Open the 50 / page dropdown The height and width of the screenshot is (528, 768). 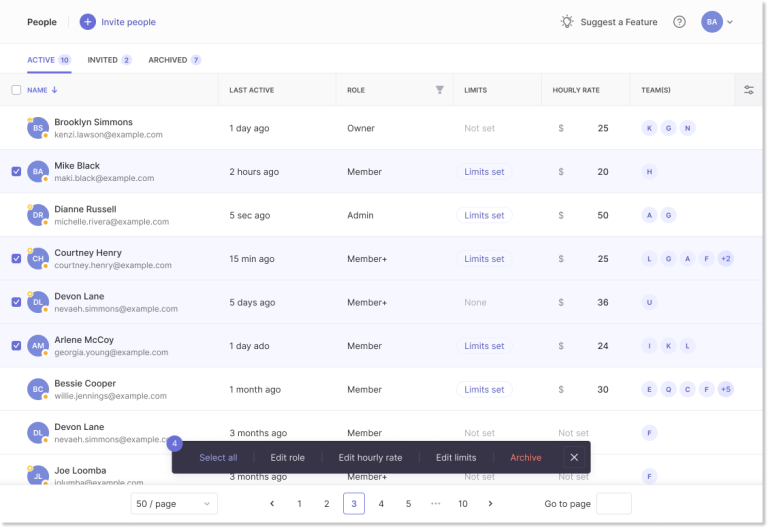pyautogui.click(x=174, y=504)
